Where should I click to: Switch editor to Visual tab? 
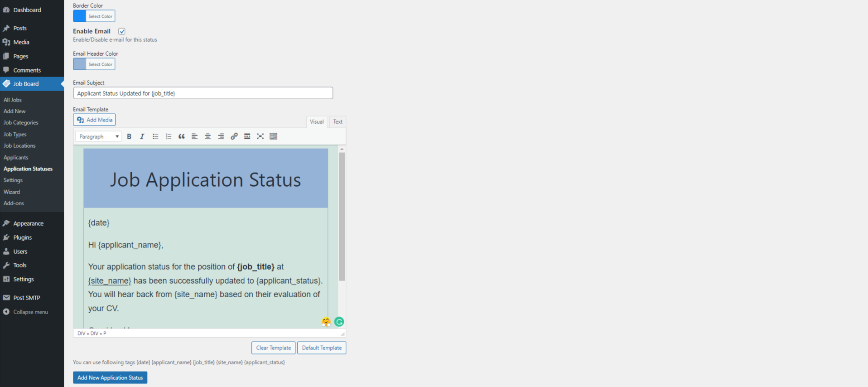coord(317,121)
